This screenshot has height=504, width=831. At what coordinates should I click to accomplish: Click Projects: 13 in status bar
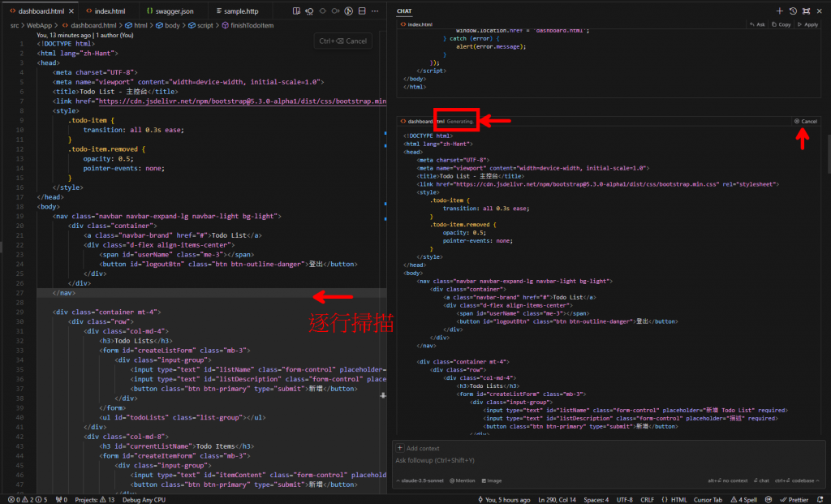(x=94, y=500)
